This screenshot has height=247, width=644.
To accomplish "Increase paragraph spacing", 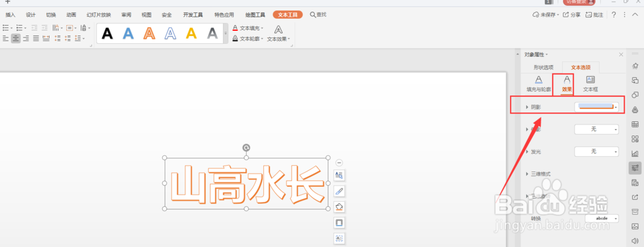I will [57, 38].
